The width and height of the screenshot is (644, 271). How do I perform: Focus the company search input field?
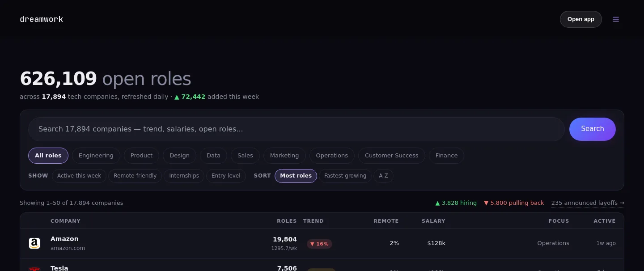[x=296, y=129]
